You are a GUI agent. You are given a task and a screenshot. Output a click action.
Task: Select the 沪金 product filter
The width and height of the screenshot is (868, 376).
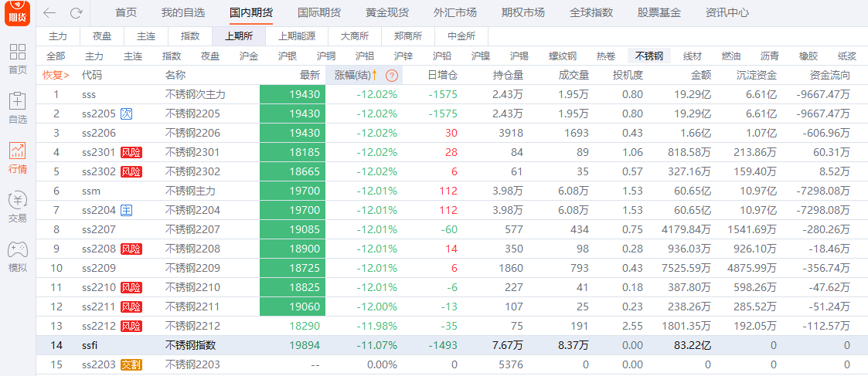click(249, 56)
